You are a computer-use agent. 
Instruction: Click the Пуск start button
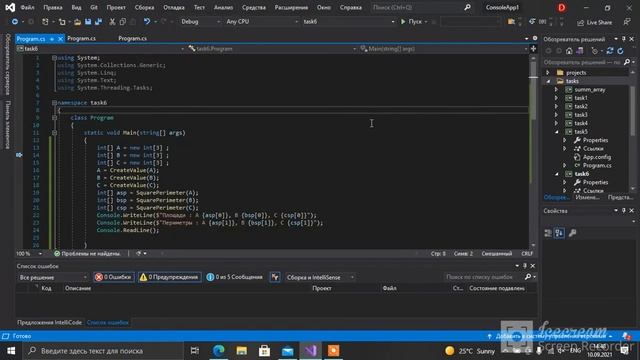coord(411,22)
